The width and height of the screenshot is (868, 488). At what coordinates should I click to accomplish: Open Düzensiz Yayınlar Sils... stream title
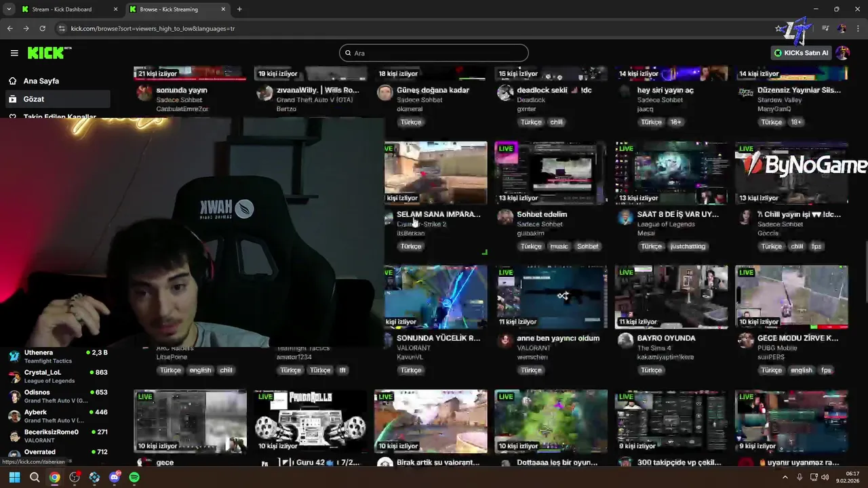(799, 90)
